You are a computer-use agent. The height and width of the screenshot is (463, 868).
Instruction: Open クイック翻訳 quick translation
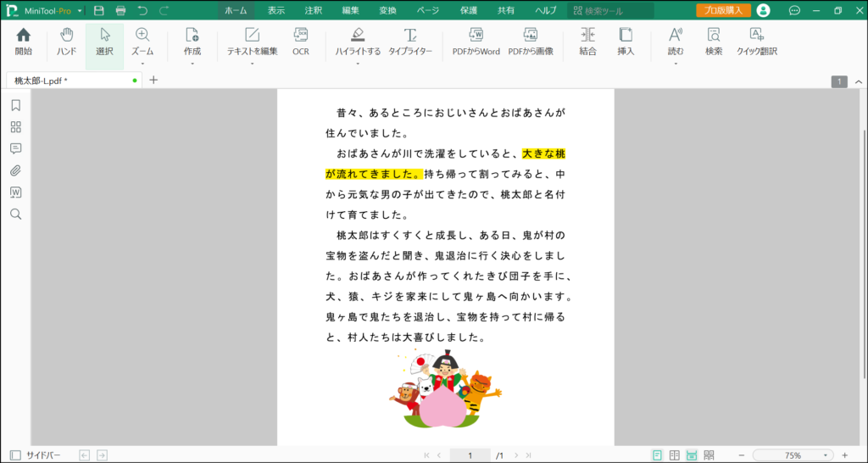click(x=757, y=42)
